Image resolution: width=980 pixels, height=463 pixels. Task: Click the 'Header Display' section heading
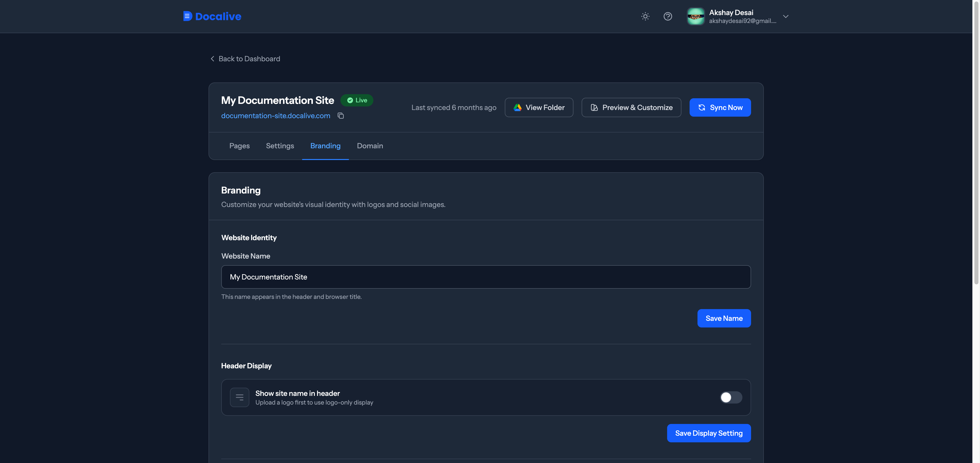246,365
